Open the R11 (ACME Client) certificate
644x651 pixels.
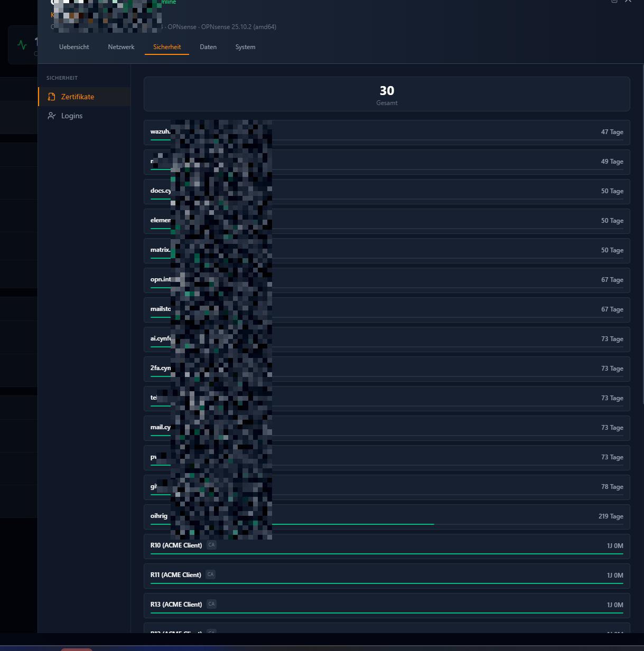pyautogui.click(x=175, y=575)
